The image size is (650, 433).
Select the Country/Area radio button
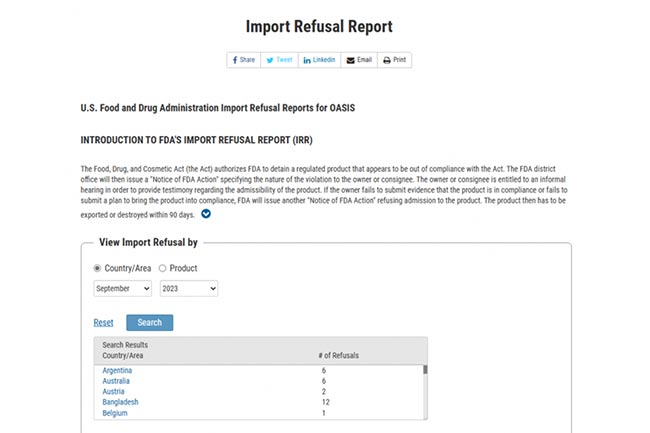[x=97, y=268]
